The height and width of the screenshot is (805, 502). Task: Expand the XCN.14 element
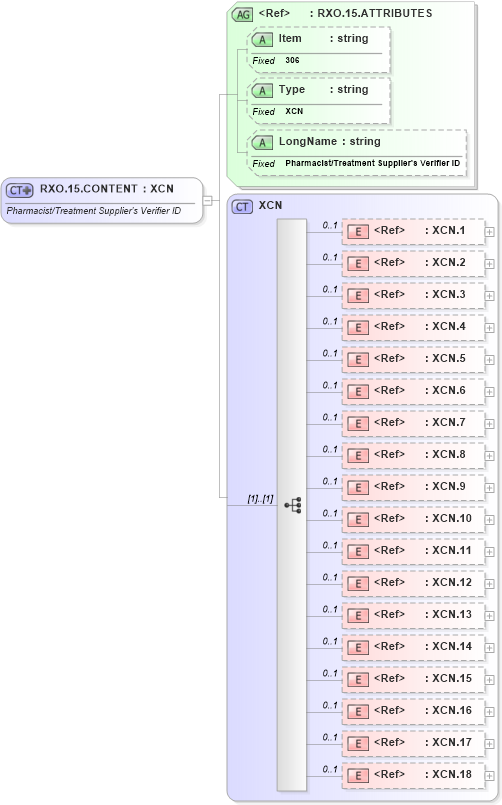[489, 648]
